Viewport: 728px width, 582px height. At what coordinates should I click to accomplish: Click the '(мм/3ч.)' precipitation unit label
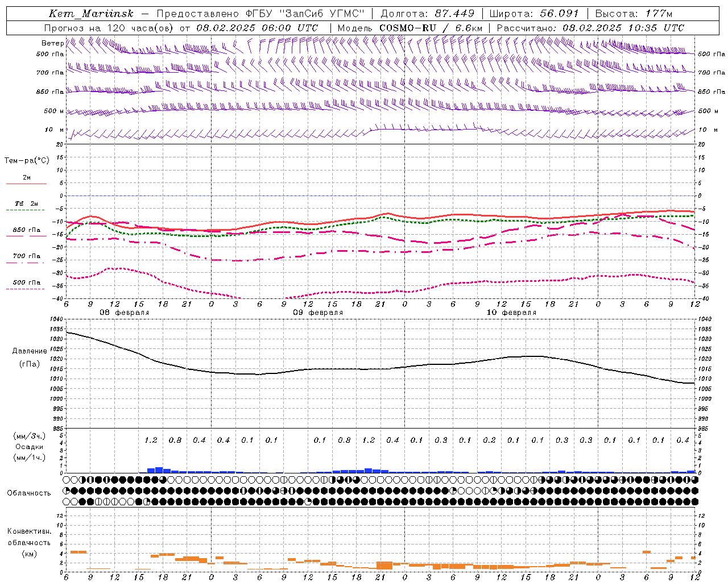28,436
